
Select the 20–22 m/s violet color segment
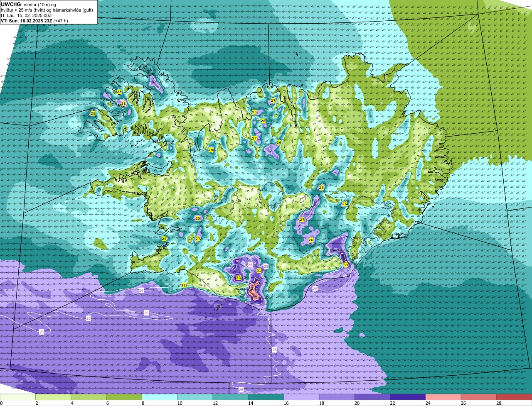(372, 397)
